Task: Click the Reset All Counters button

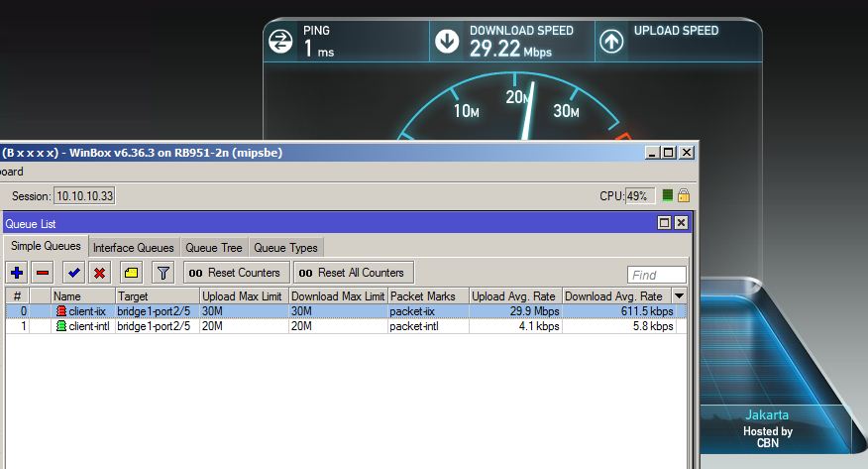Action: [x=353, y=273]
